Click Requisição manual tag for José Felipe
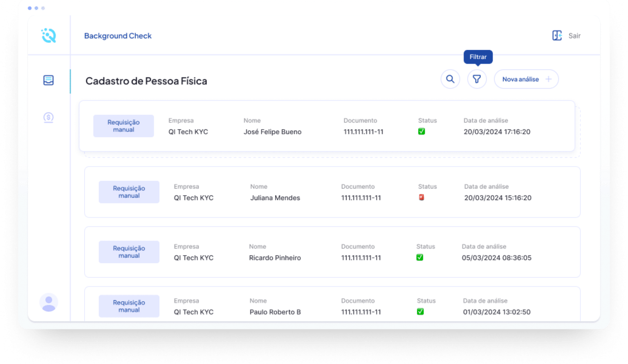 pos(123,126)
